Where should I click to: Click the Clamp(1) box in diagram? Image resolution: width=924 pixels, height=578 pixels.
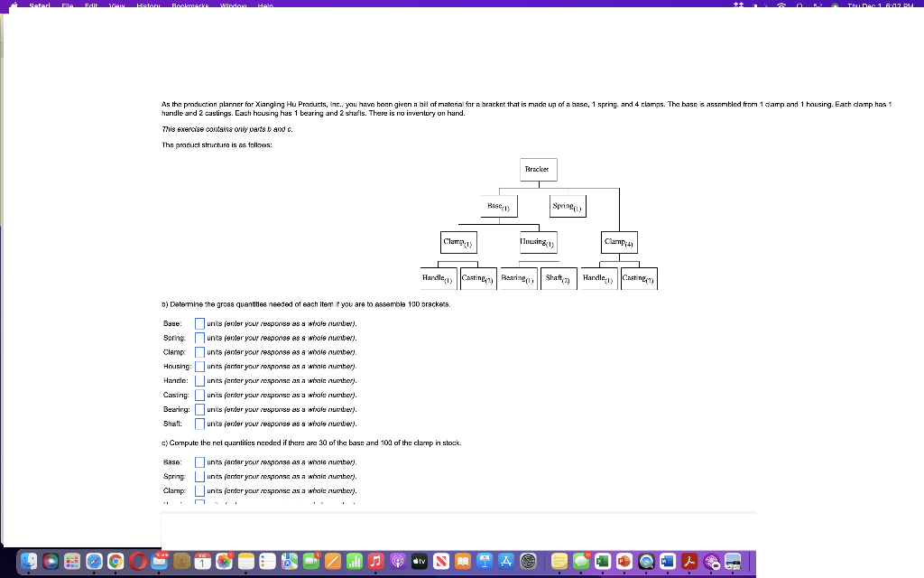tap(459, 242)
